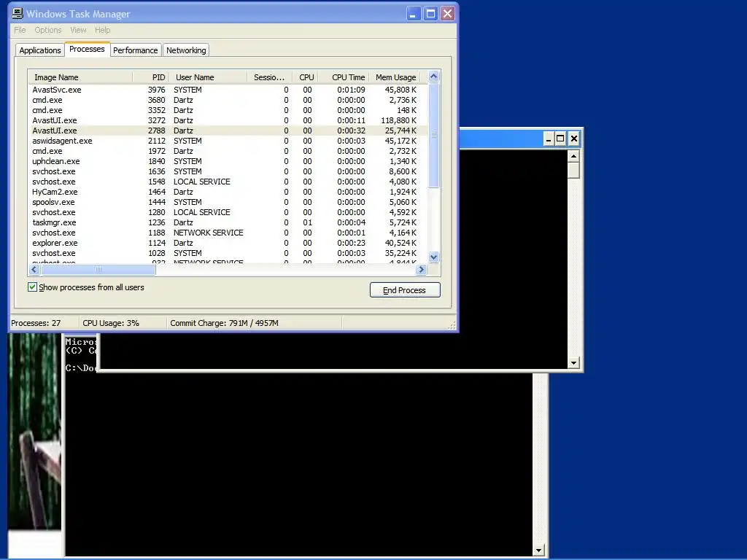The image size is (747, 560).
Task: Click process list scroll down arrow
Action: click(x=433, y=257)
